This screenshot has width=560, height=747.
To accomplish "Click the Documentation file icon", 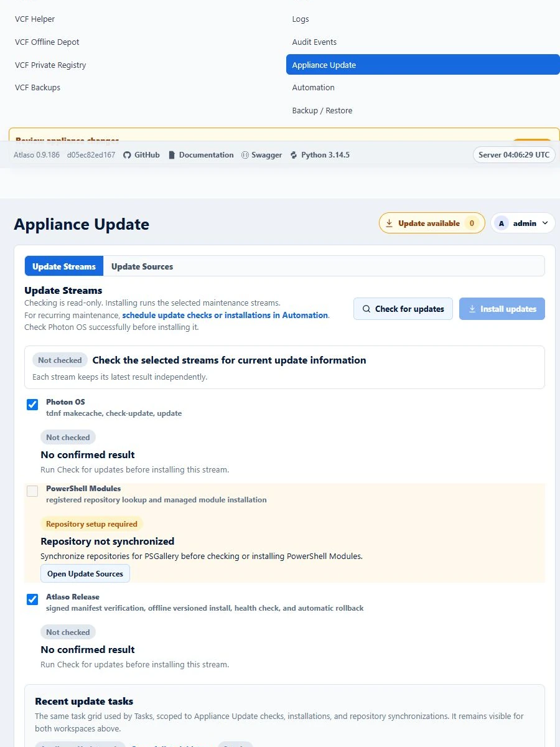I will (172, 155).
